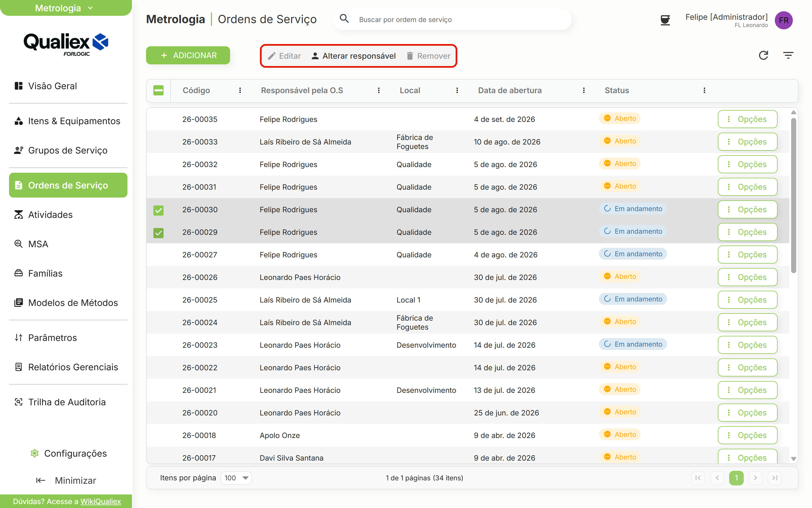Open Opções for order 26-00027
Viewport: 812px width, 508px height.
pyautogui.click(x=747, y=254)
